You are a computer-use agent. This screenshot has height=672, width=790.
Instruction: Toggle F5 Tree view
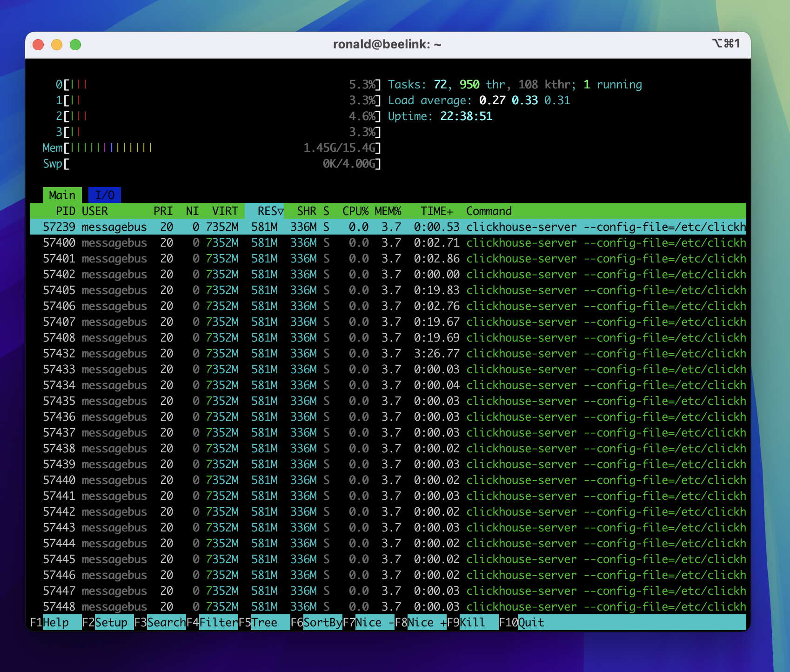(x=264, y=622)
